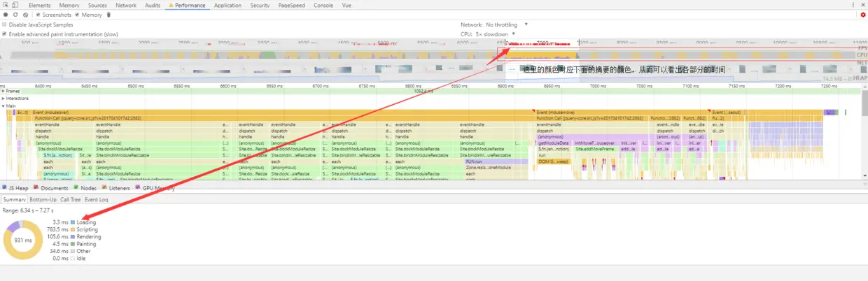Enable Disable JavaScript Samples checkbox
The height and width of the screenshot is (281, 868).
click(x=4, y=24)
